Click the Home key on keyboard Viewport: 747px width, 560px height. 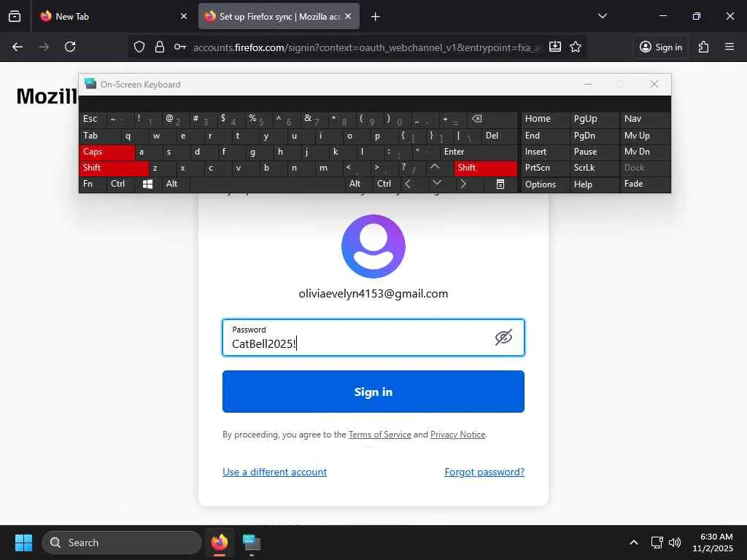coord(545,119)
